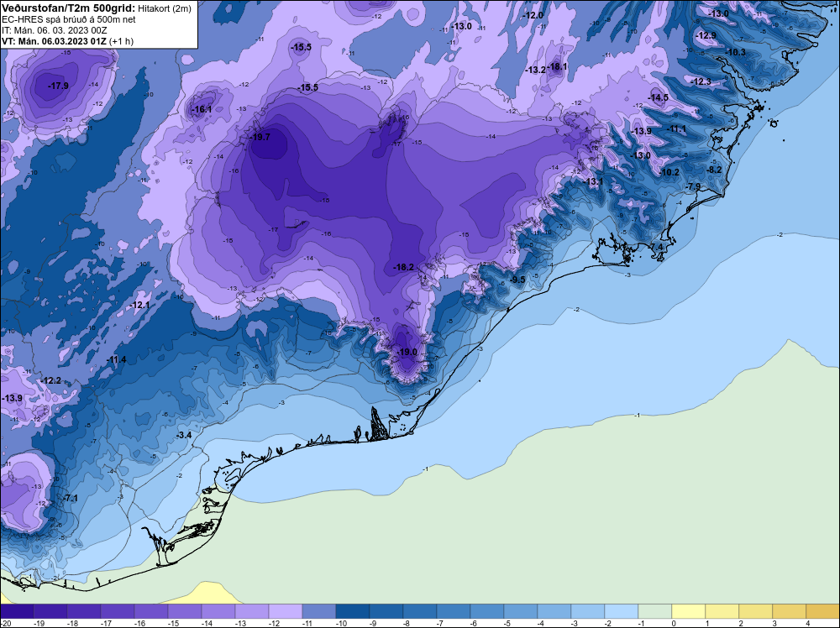Select the pale green legend swatch between -1 and 0

coord(654,611)
